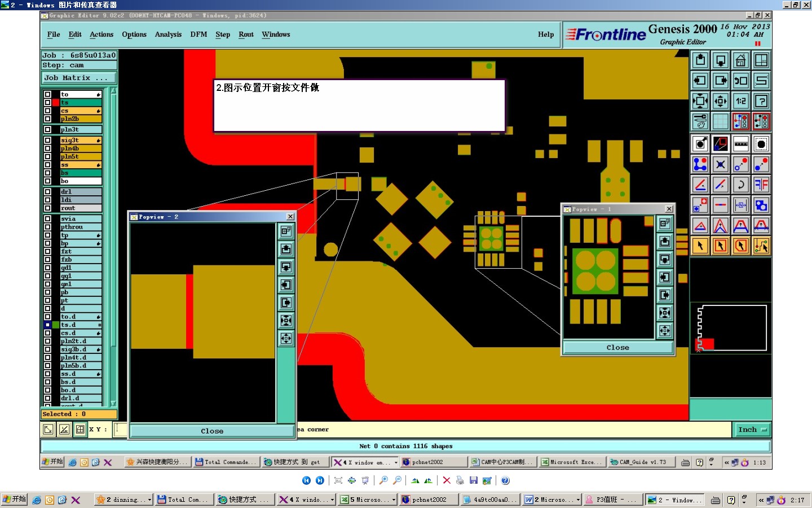Click the X Y coordinate input field
812x508 pixels.
pos(120,430)
